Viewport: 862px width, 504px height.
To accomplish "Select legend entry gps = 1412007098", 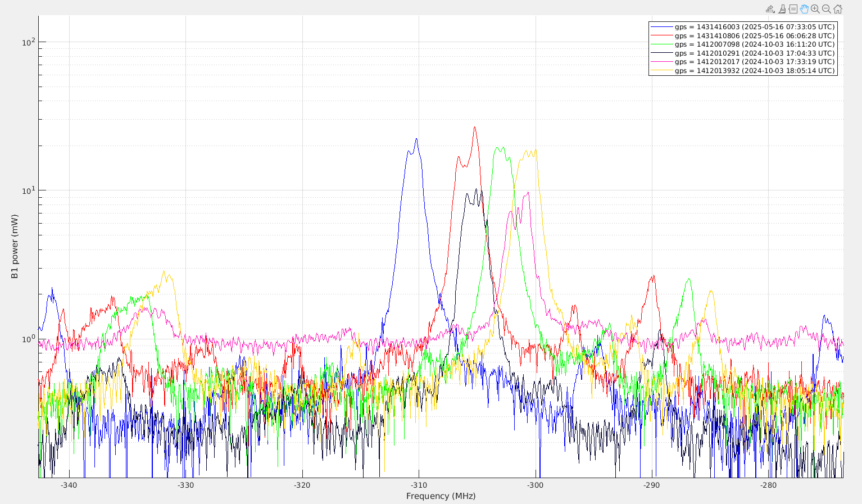I will 743,44.
